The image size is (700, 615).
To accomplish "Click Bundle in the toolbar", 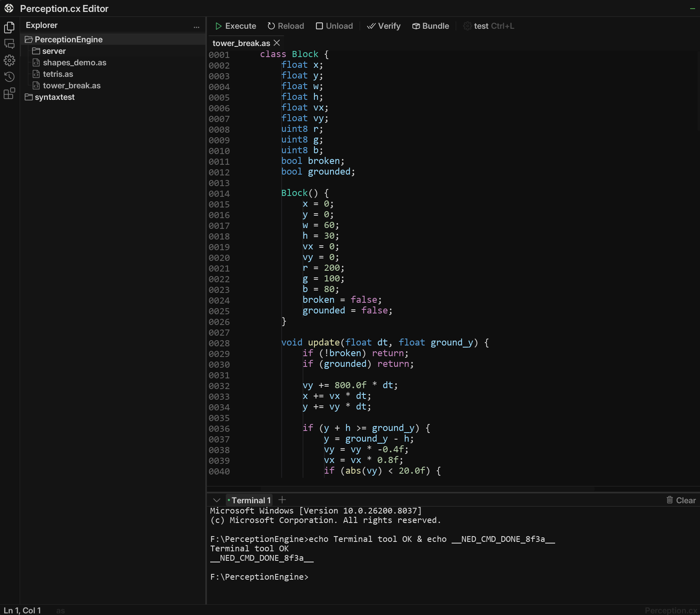I will click(x=431, y=26).
